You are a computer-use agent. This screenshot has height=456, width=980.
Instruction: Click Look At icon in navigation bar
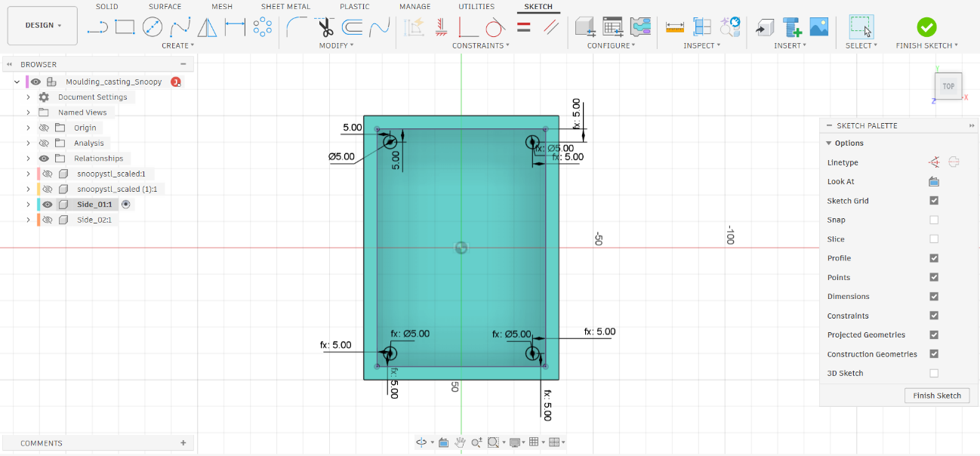(444, 442)
